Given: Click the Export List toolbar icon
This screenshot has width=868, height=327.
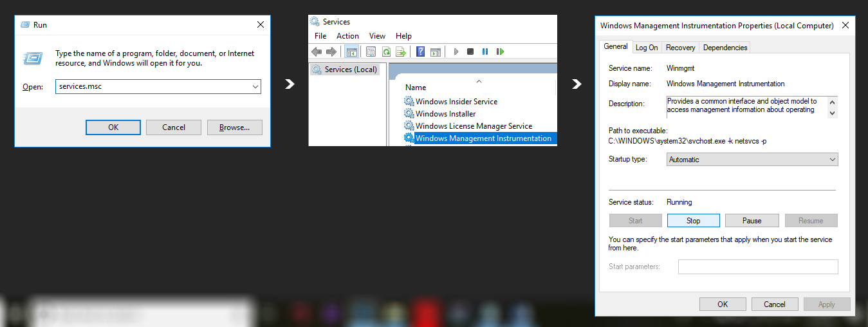Looking at the screenshot, I should [401, 51].
